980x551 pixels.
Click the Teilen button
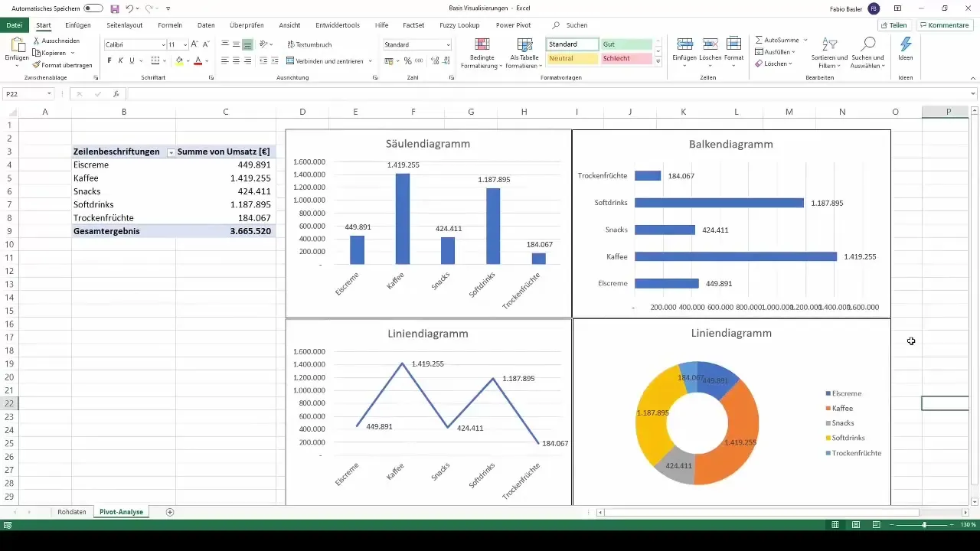click(x=894, y=25)
